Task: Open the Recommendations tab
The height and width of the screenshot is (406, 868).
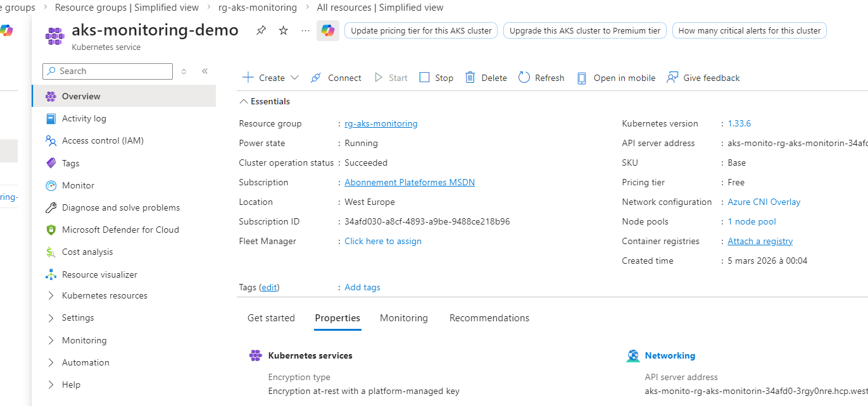Action: (489, 317)
